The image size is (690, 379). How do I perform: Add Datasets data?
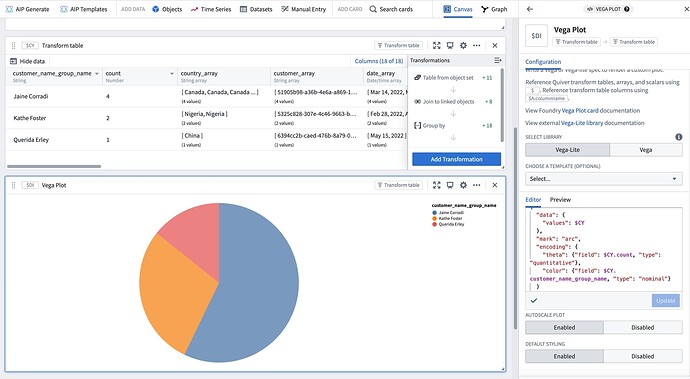point(256,9)
